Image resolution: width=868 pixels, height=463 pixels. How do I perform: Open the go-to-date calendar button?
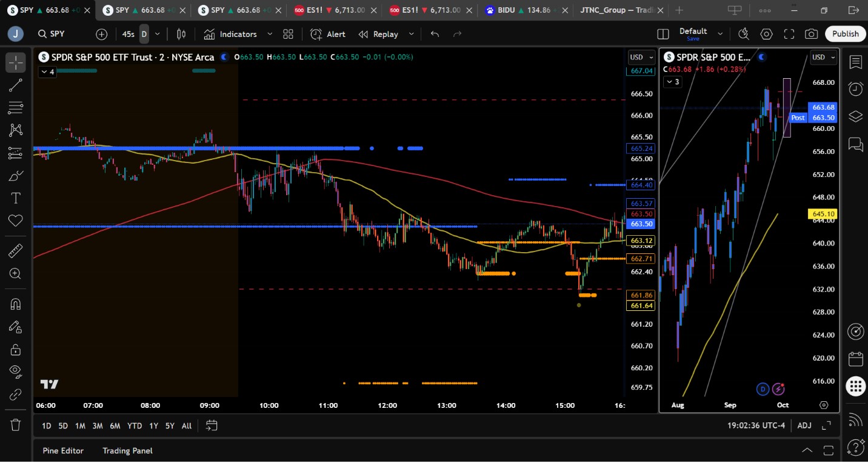211,425
